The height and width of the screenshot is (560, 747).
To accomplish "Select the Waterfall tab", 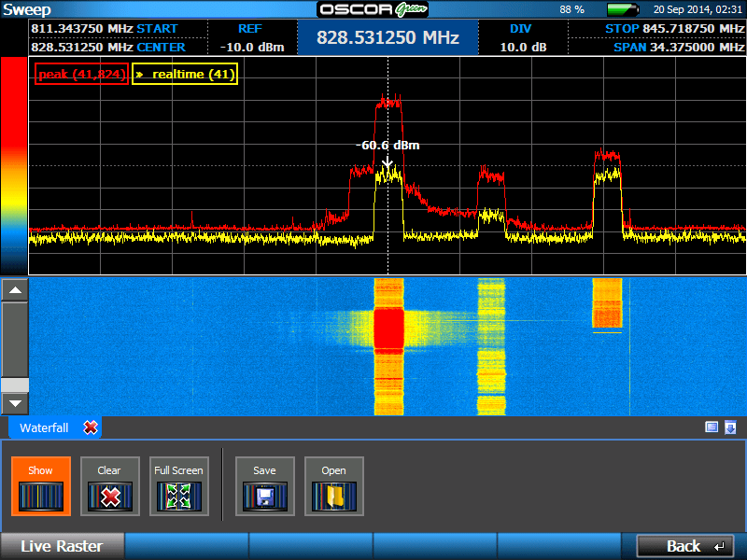I will (x=45, y=427).
